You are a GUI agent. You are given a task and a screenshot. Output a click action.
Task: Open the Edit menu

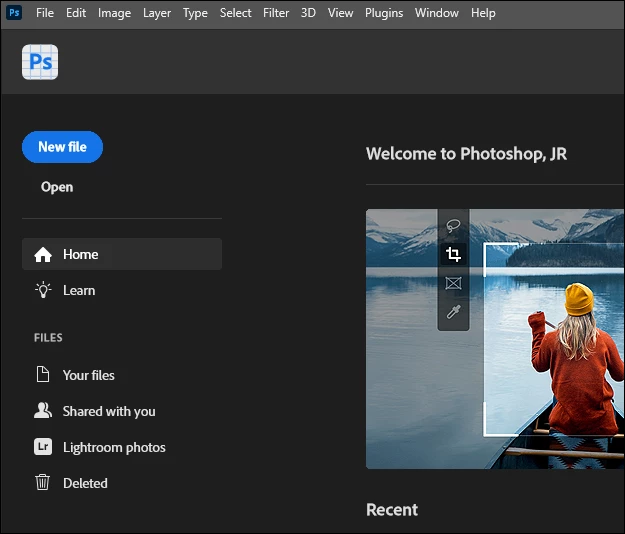tap(76, 13)
